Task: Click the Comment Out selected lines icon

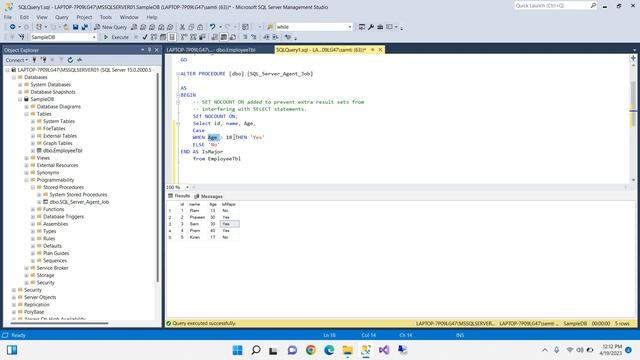Action: click(x=245, y=37)
